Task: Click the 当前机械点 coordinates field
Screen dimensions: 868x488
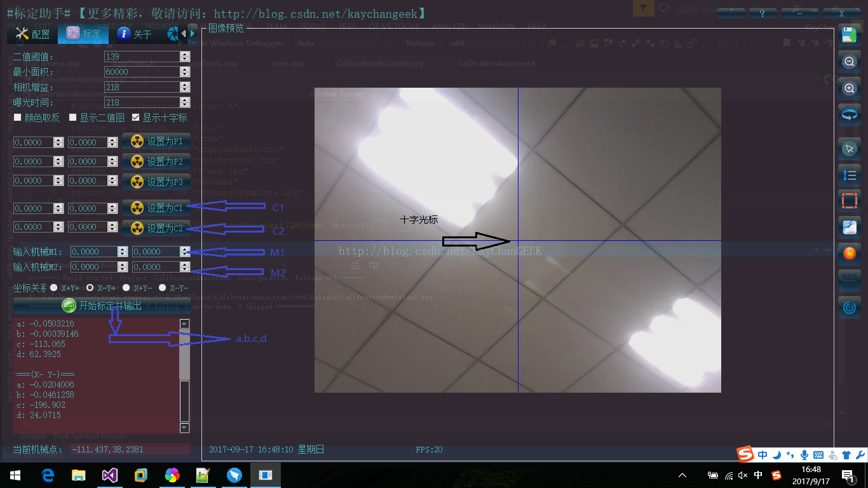Action: click(x=130, y=449)
